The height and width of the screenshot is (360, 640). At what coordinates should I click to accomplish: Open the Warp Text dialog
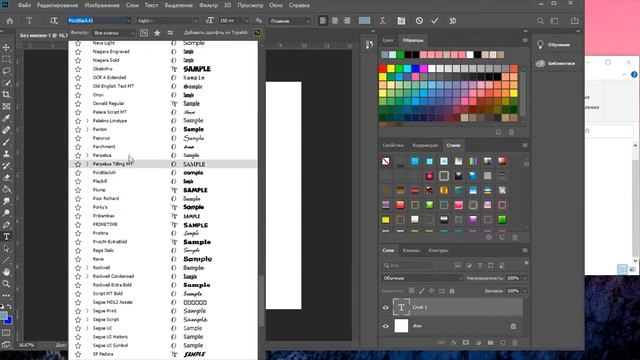[x=382, y=20]
